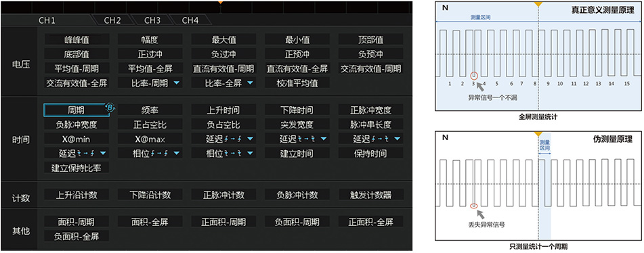
Task: Click the 电压 category label
Action: 20,65
